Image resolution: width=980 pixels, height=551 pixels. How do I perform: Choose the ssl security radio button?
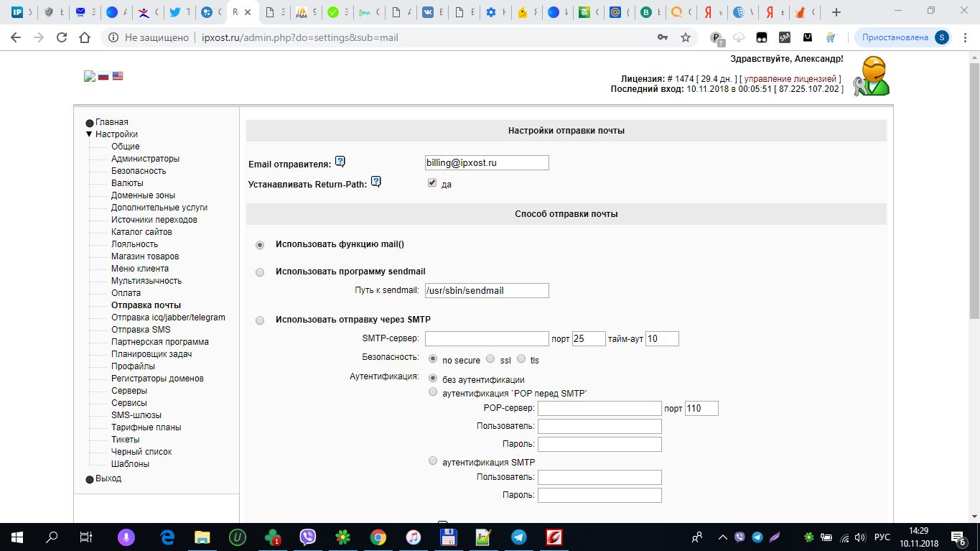pos(490,359)
